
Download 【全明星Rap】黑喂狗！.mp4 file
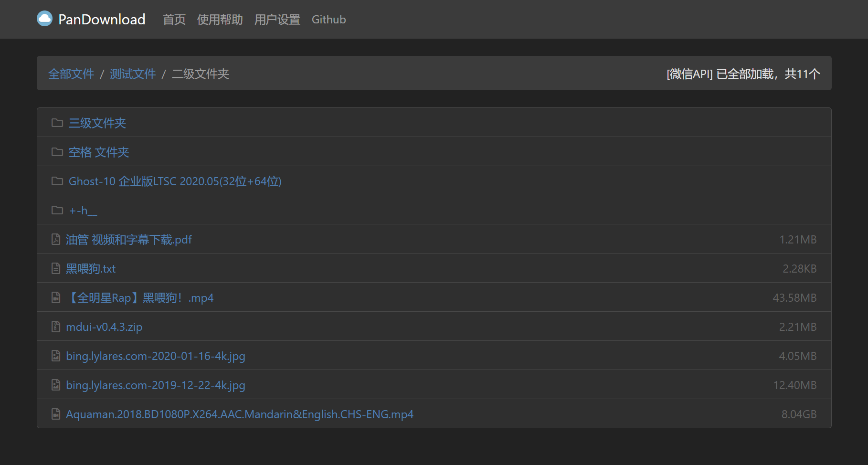(x=139, y=298)
